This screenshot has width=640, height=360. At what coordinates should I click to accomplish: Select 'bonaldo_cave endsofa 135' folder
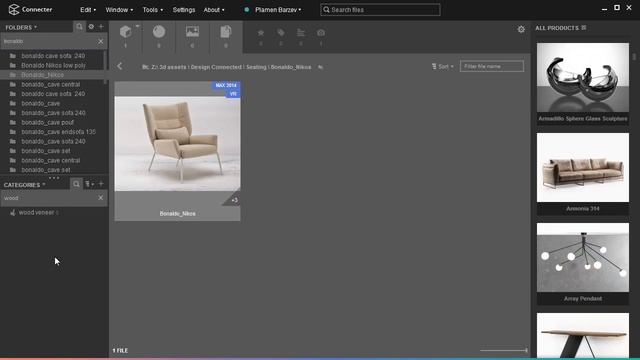58,132
